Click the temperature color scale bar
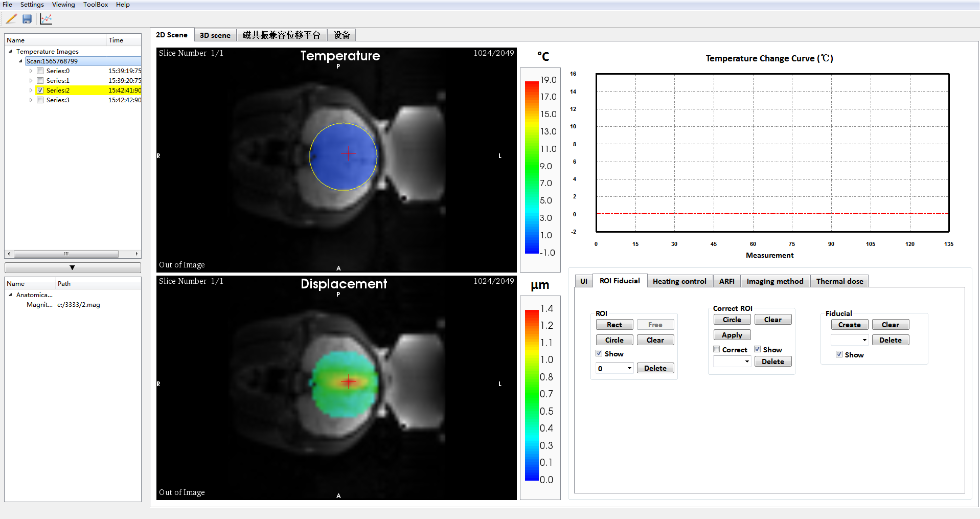The image size is (980, 519). pos(532,167)
